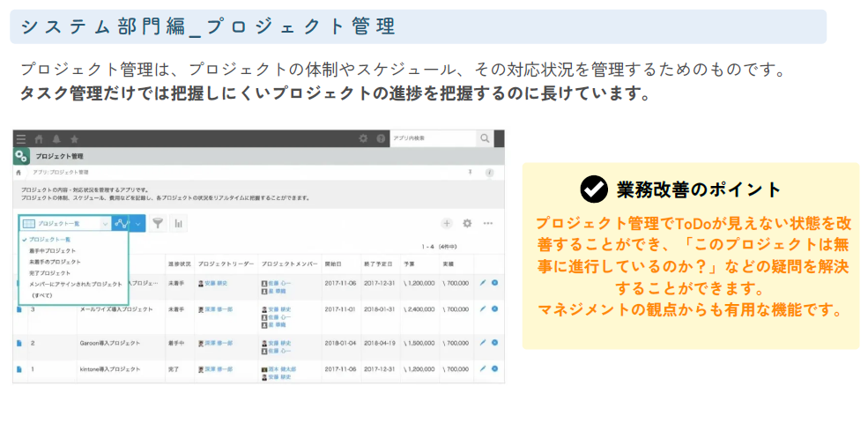The width and height of the screenshot is (868, 438).
Task: Click the 着手中 status cell
Action: (176, 344)
